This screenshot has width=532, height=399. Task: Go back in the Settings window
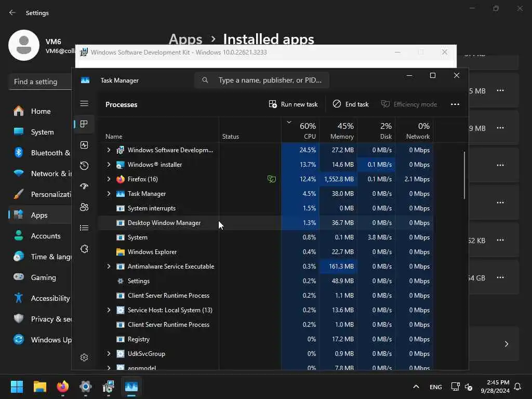[12, 12]
